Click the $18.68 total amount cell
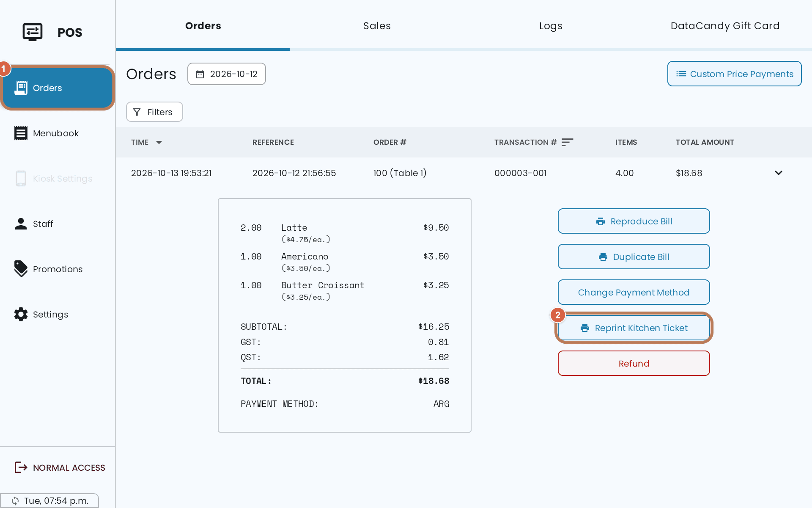The width and height of the screenshot is (812, 508). (x=689, y=173)
